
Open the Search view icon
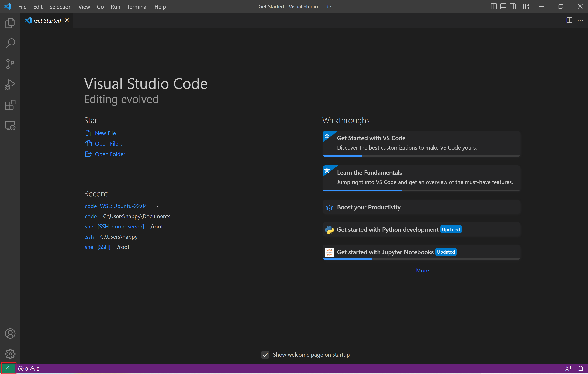[10, 44]
